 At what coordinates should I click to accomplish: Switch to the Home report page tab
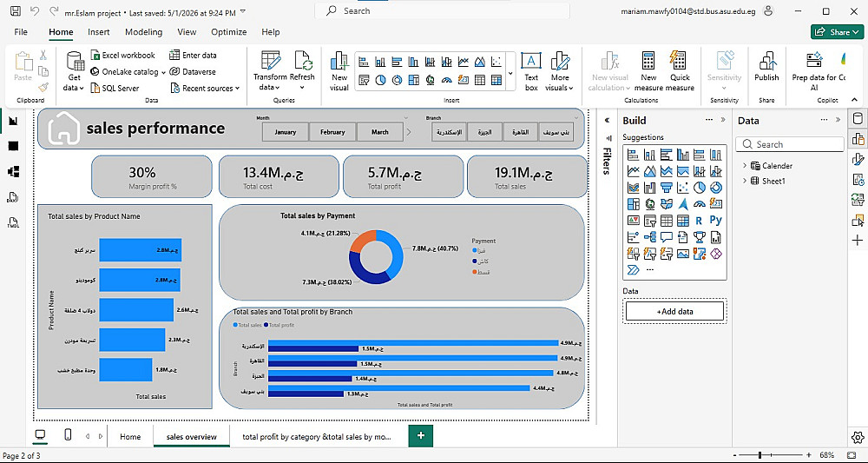click(x=130, y=436)
